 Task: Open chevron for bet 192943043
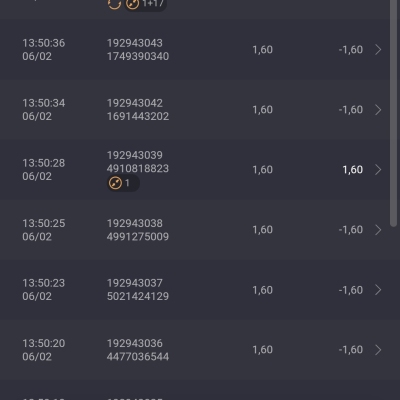pos(378,50)
